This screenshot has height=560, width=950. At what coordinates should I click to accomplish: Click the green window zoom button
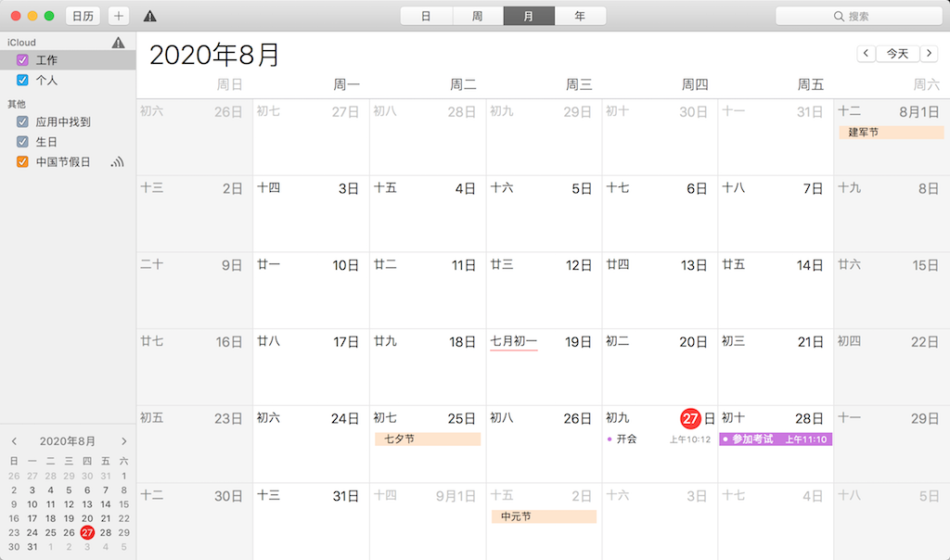tap(49, 16)
